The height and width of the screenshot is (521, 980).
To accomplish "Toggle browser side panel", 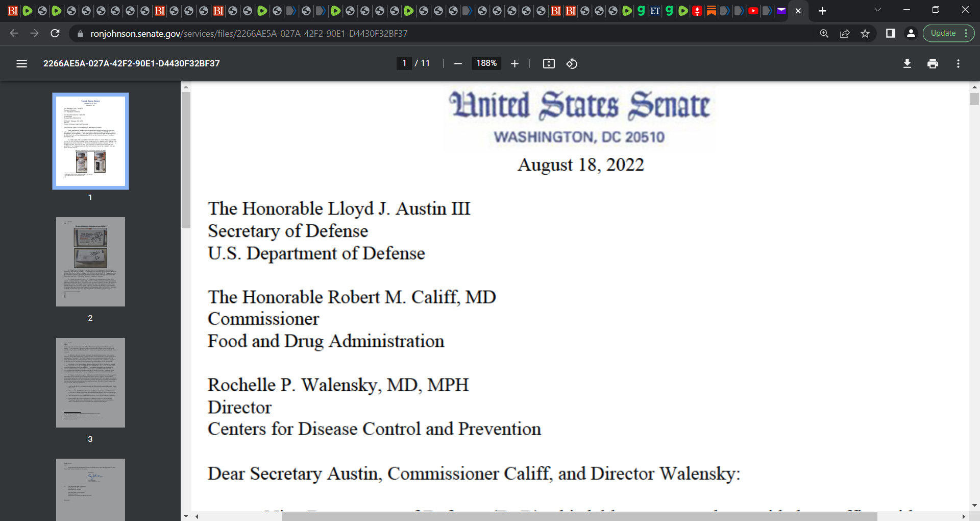I will (890, 33).
